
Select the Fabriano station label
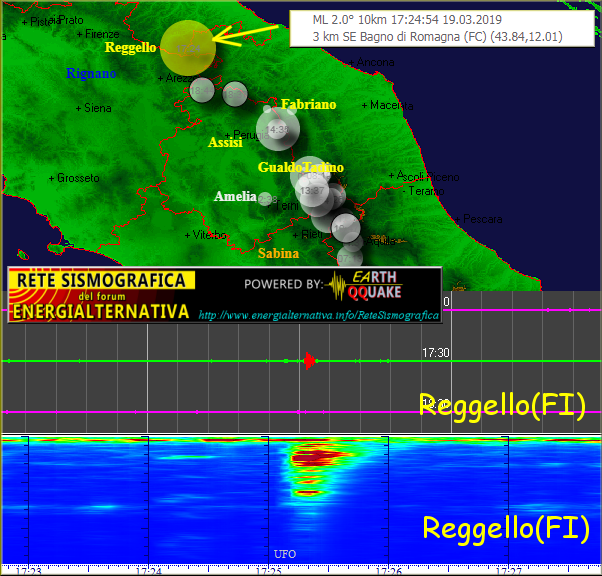(308, 104)
